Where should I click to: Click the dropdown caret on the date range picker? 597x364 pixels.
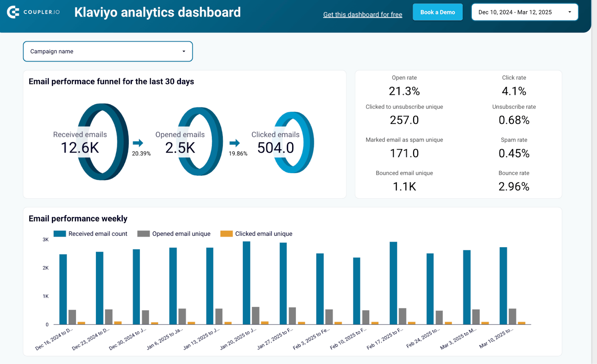click(570, 12)
